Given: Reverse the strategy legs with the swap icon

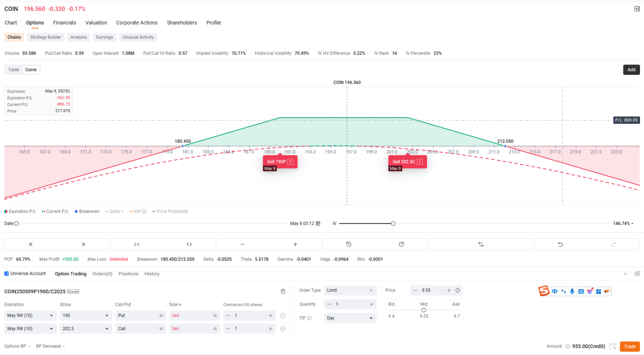Looking at the screenshot, I should [481, 244].
